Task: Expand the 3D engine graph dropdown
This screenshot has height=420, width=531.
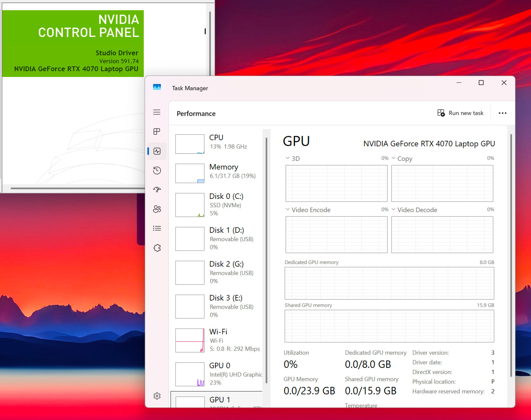Action: point(288,158)
